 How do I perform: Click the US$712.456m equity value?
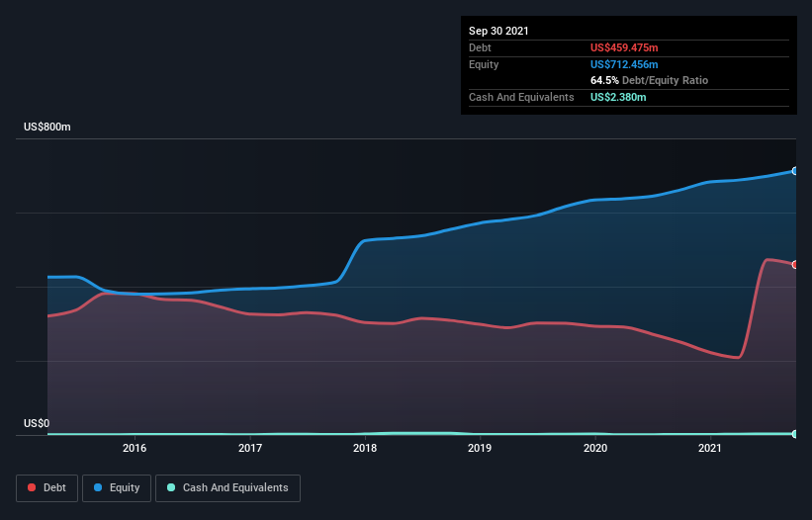624,64
